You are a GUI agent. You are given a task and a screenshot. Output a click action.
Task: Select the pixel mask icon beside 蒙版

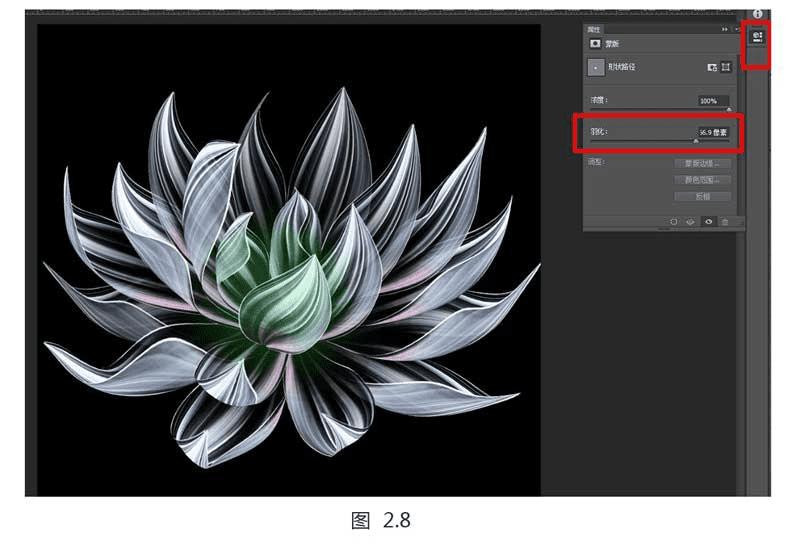pos(595,43)
